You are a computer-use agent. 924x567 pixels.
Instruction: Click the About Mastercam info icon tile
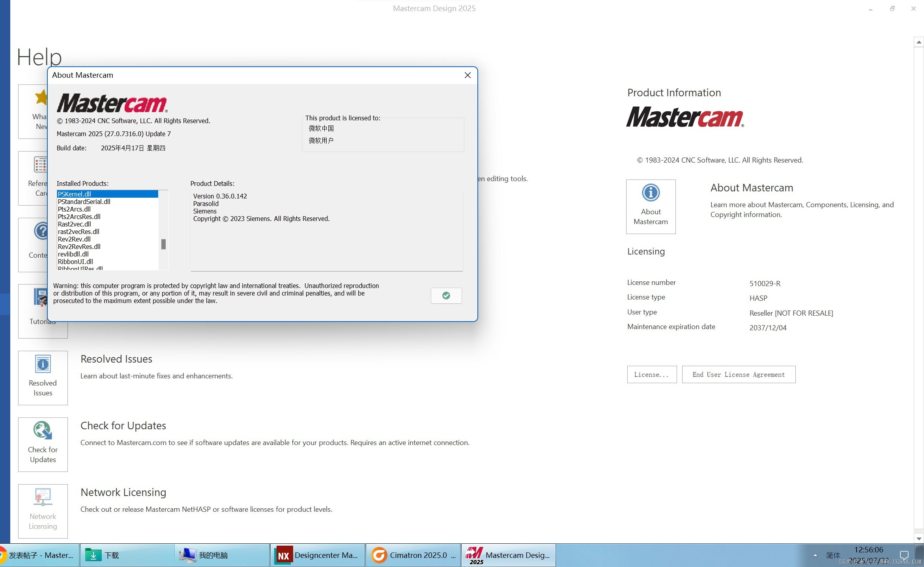pyautogui.click(x=651, y=206)
